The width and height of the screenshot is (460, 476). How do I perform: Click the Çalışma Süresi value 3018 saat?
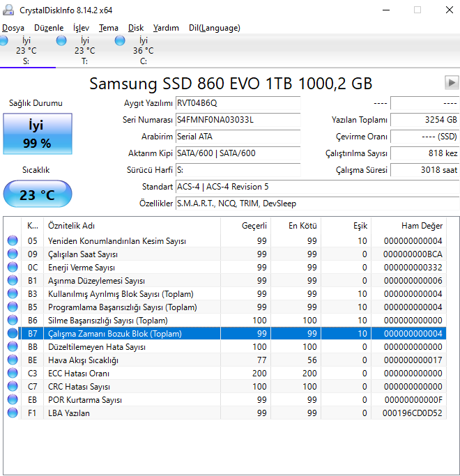tap(424, 170)
